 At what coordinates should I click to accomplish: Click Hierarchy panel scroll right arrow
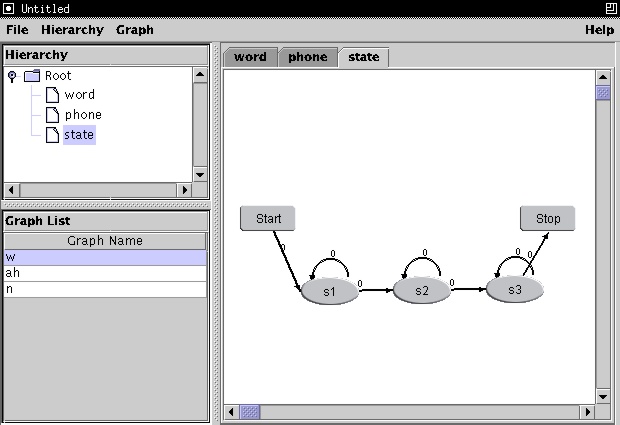[x=184, y=190]
